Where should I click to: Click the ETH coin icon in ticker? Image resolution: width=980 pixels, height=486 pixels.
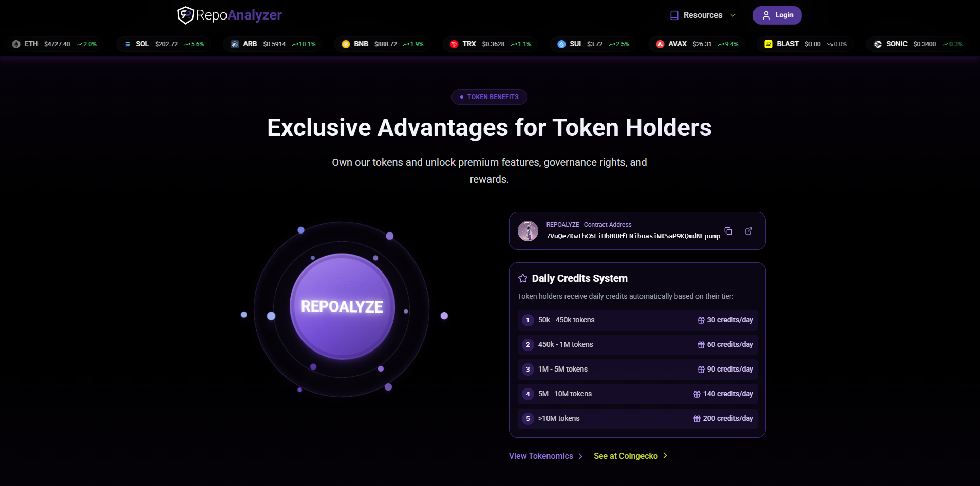click(16, 44)
